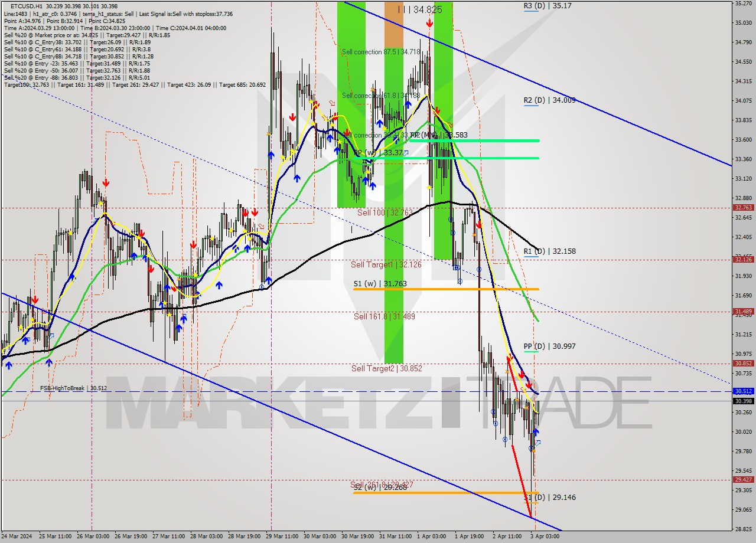Viewport: 756px width, 543px height.
Task: Click the '25 Mar 11:00' time axis label
Action: point(55,537)
